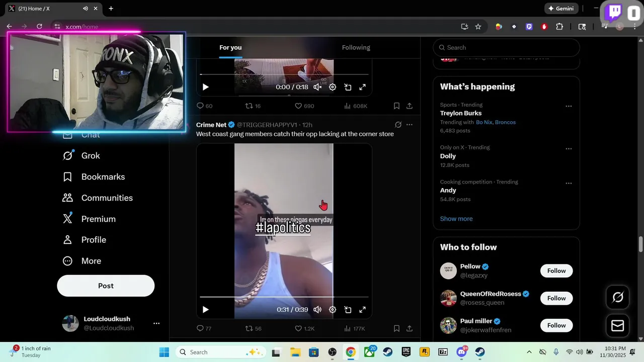
Task: Open more options on the Crime Net post
Action: (x=410, y=125)
